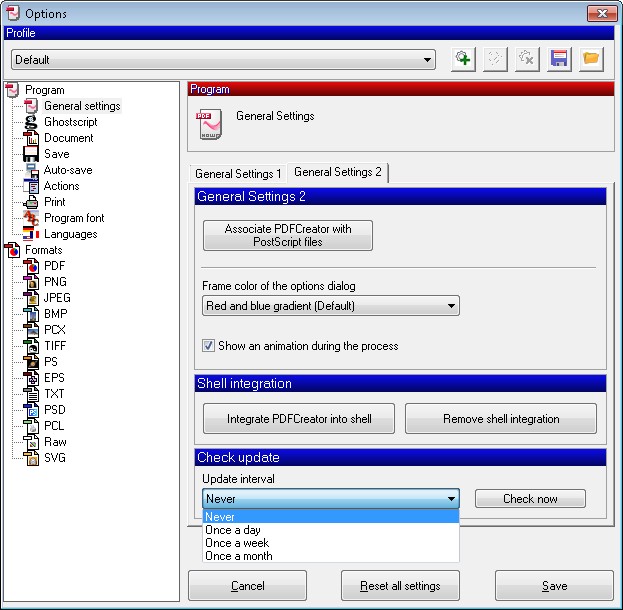Click the Check now button

[530, 499]
